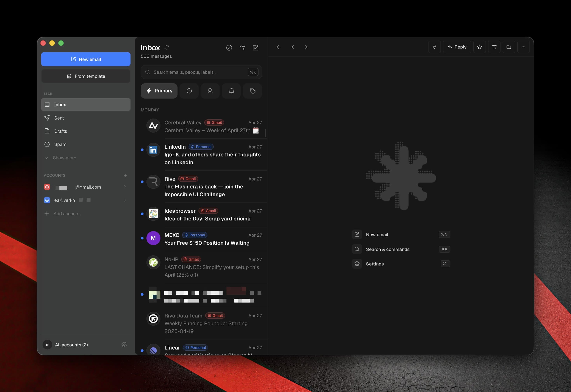Click the message list scrollbar thumb
The image size is (571, 392).
[x=266, y=133]
